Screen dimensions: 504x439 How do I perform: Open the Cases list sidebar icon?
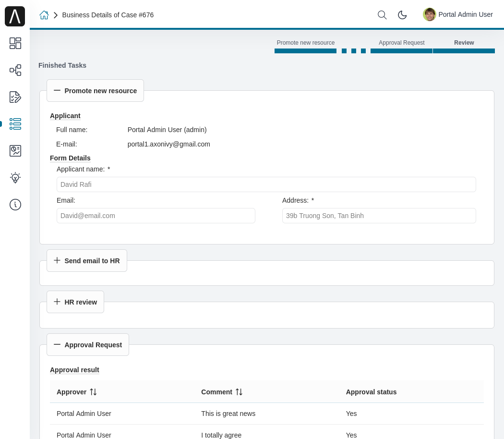[x=15, y=124]
